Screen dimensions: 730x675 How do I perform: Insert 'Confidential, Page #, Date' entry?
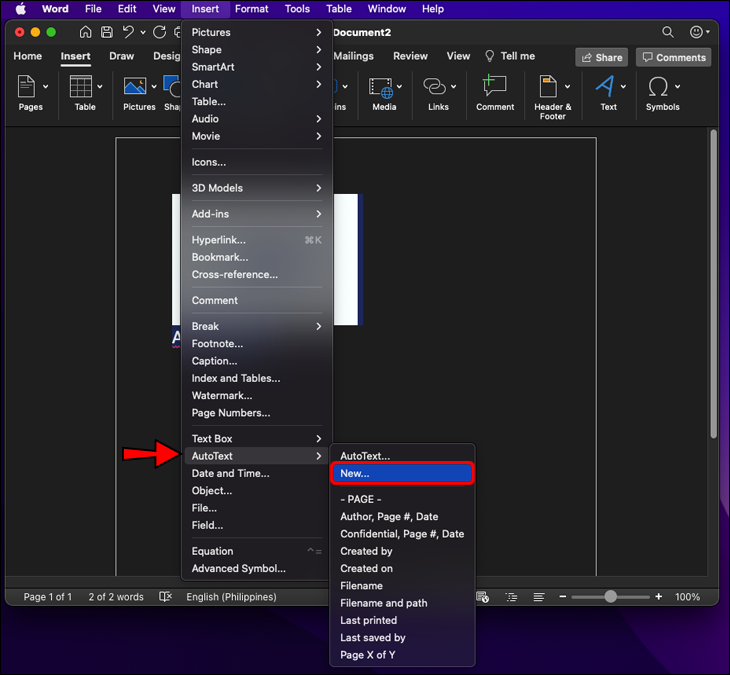click(402, 534)
